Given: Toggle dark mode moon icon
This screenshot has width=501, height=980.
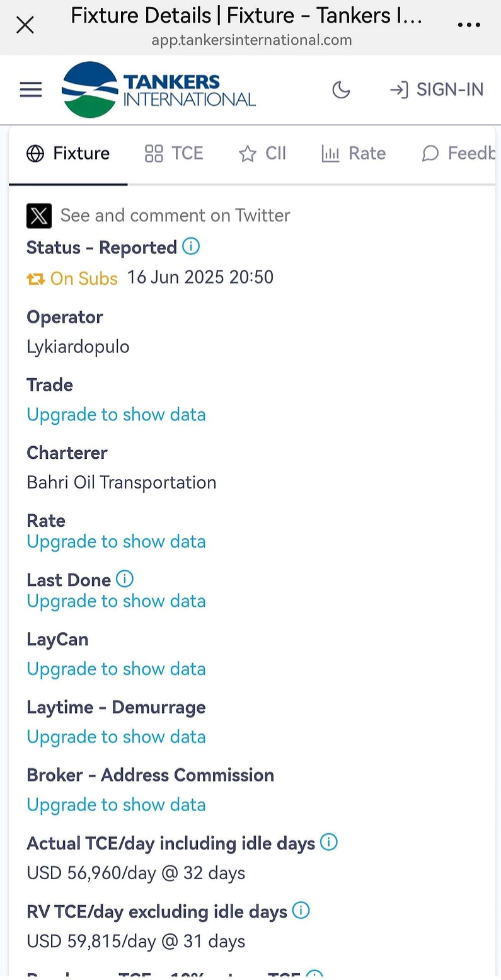Looking at the screenshot, I should click(x=341, y=90).
